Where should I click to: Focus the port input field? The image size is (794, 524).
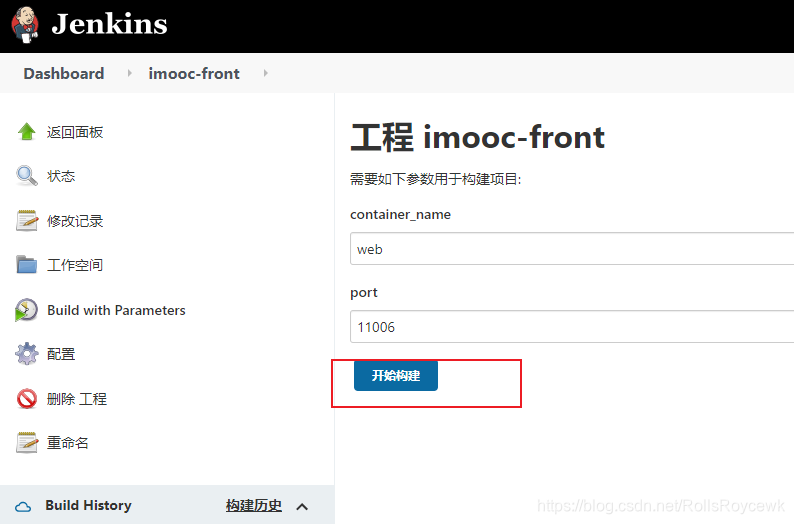[572, 327]
